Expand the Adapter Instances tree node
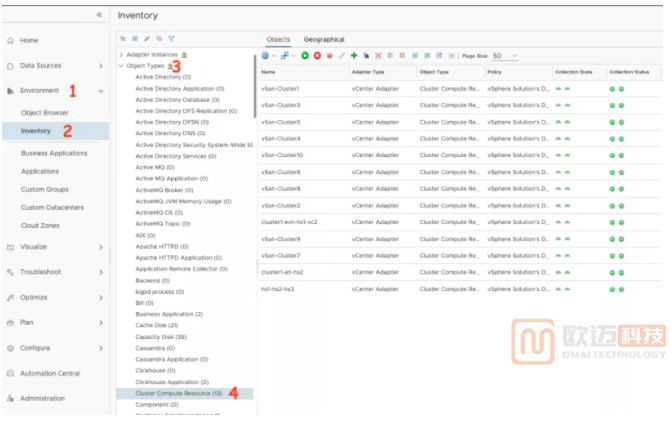Image resolution: width=669 pixels, height=421 pixels. 121,55
